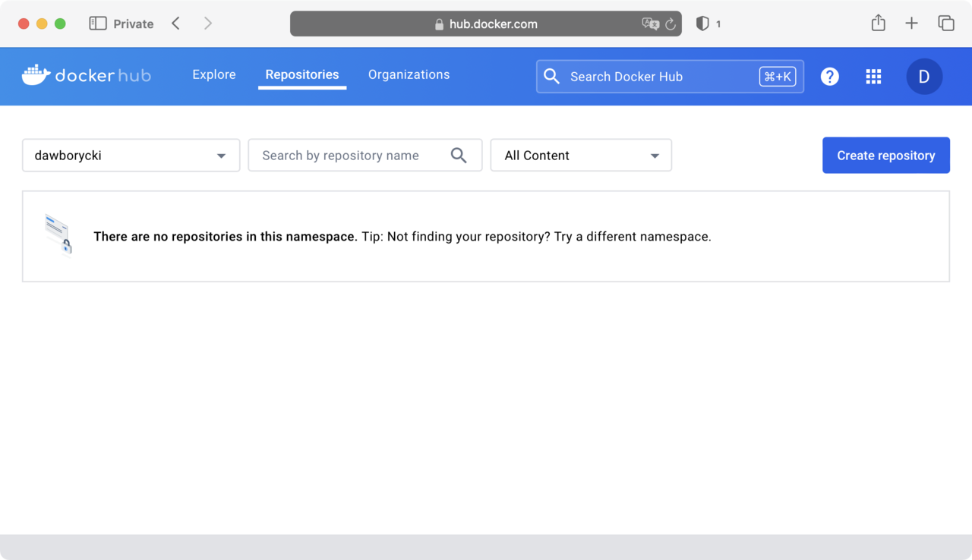
Task: Click the Docker Hub whale logo
Action: point(36,75)
